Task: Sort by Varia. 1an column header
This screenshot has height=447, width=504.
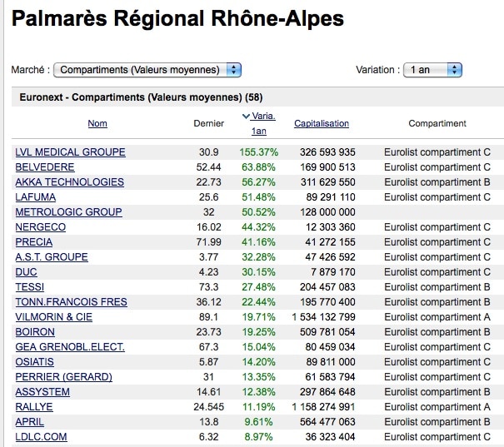Action: pos(259,123)
